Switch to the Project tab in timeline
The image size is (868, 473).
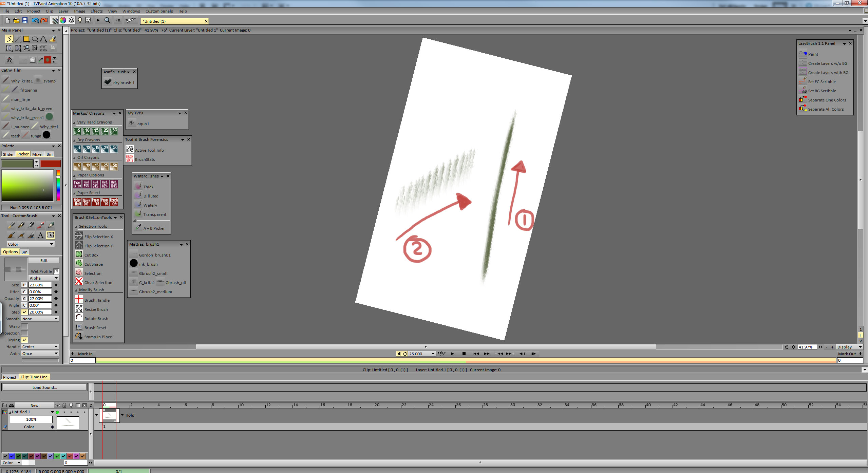pyautogui.click(x=10, y=377)
